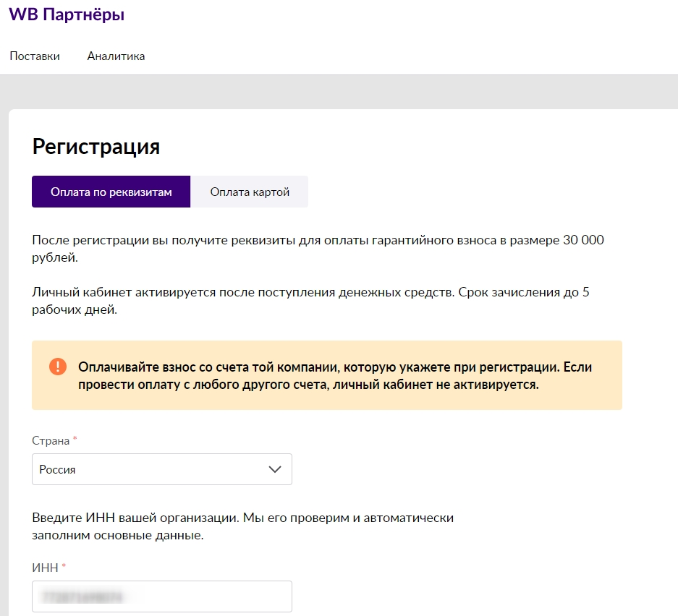Viewport: 678px width, 616px height.
Task: Click the blurred ИНН number value
Action: (x=82, y=597)
